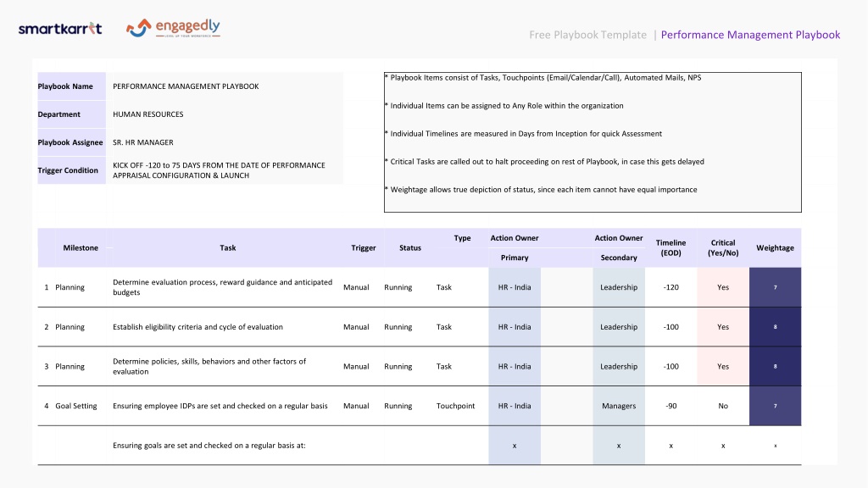Select weightage swatch 7 in row 1
This screenshot has width=868, height=488.
775,287
